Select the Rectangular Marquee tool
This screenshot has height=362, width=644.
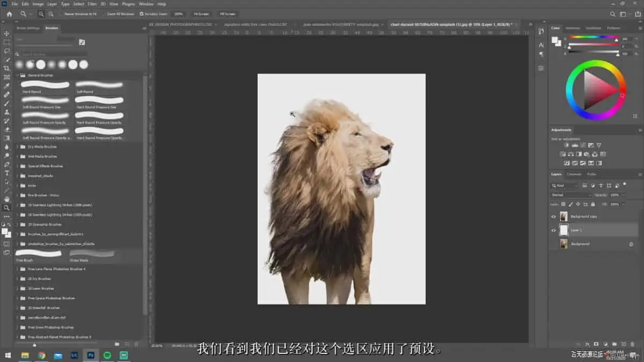coord(7,42)
